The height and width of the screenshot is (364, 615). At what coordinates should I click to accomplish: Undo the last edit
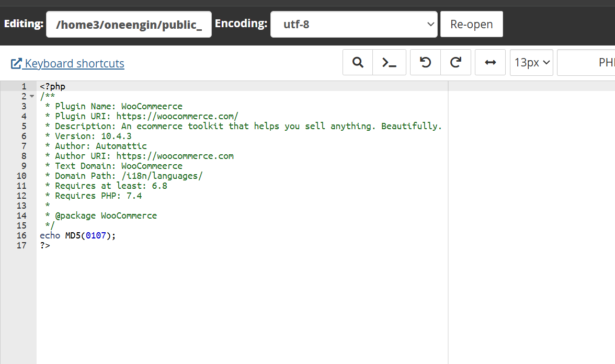426,63
